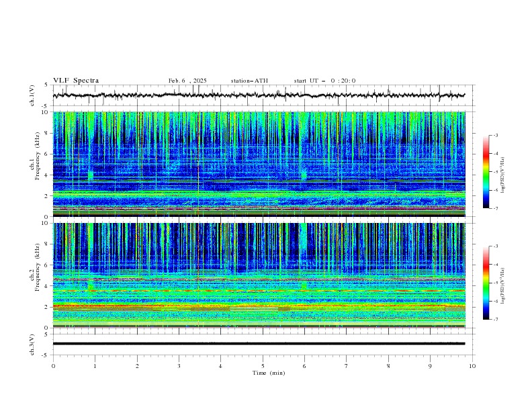Click the 'ch.3(V)' axis label of the bottom waveform
Viewport: 532px width, 411px height.
click(32, 345)
